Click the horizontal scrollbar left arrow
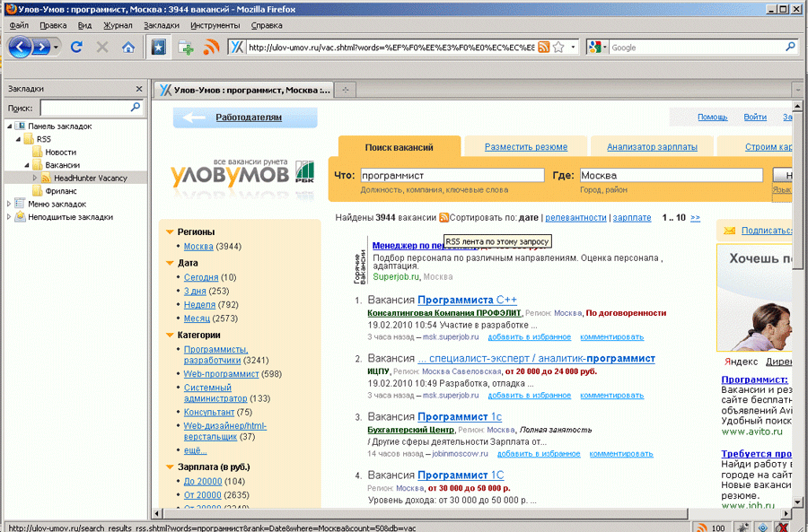Image resolution: width=808 pixels, height=532 pixels. pos(157,513)
